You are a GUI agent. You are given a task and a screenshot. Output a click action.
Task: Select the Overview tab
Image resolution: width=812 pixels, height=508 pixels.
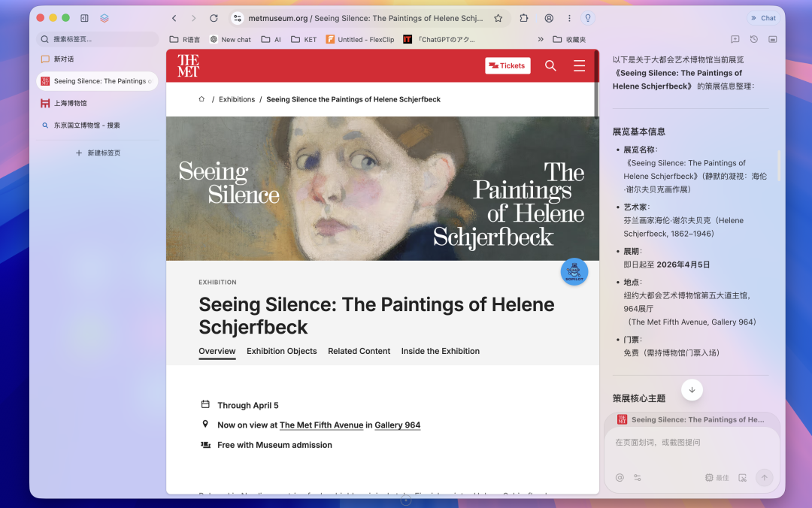(x=217, y=351)
